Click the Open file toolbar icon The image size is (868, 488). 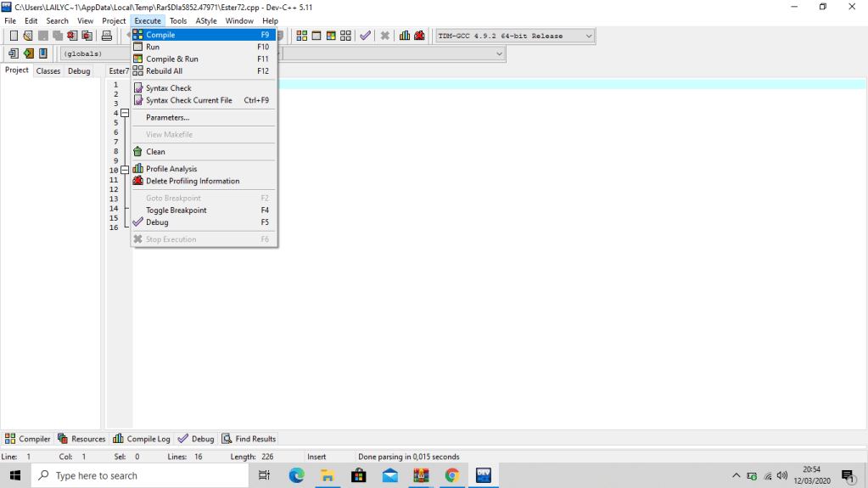28,36
